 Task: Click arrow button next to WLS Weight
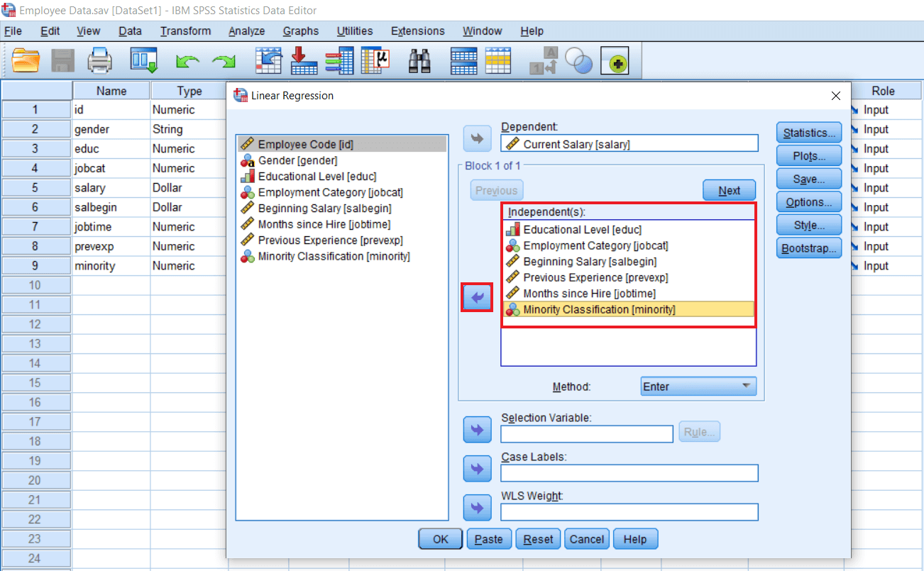477,507
